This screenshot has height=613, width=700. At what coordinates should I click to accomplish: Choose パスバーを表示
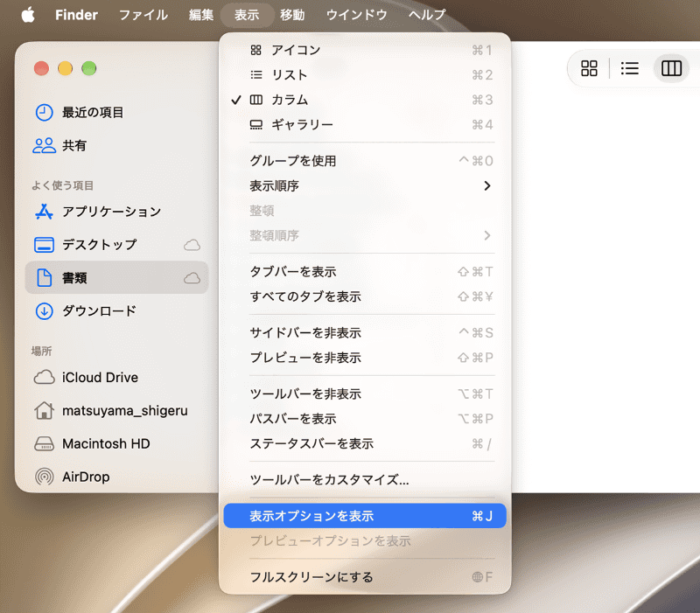coord(365,419)
